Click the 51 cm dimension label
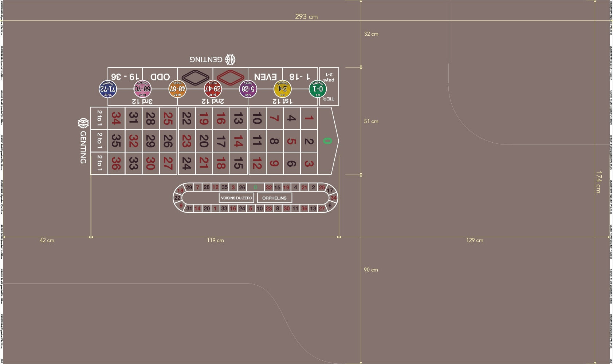Viewport: 613px width, 364px height. [x=371, y=121]
